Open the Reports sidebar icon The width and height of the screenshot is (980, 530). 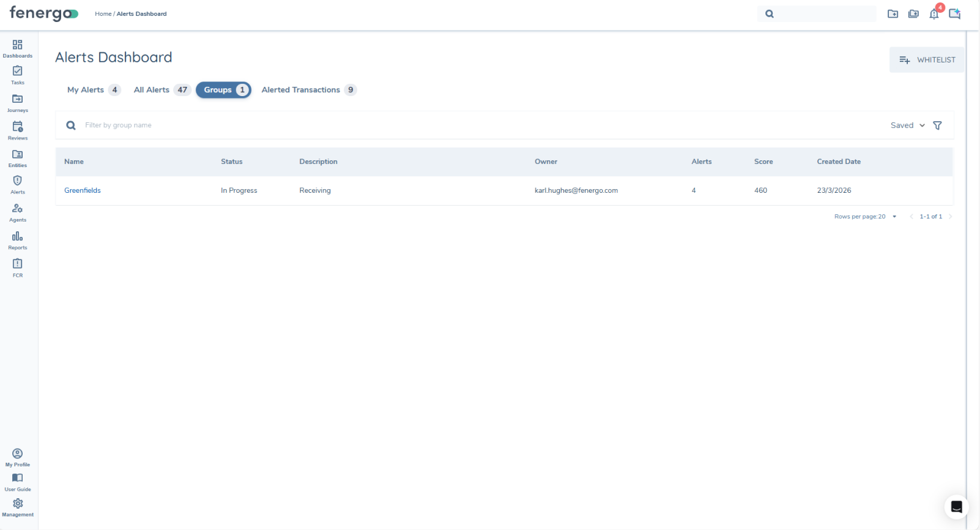17,239
